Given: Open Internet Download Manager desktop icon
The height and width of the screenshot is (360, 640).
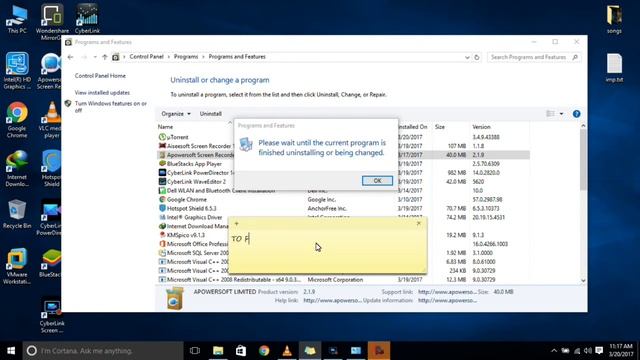Looking at the screenshot, I should tap(17, 168).
